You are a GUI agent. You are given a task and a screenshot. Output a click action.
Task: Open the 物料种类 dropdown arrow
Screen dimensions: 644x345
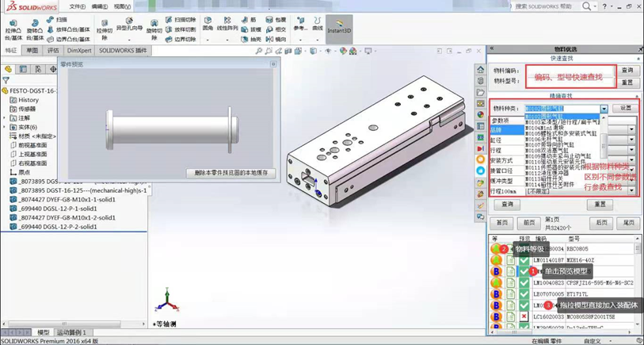[x=604, y=109]
